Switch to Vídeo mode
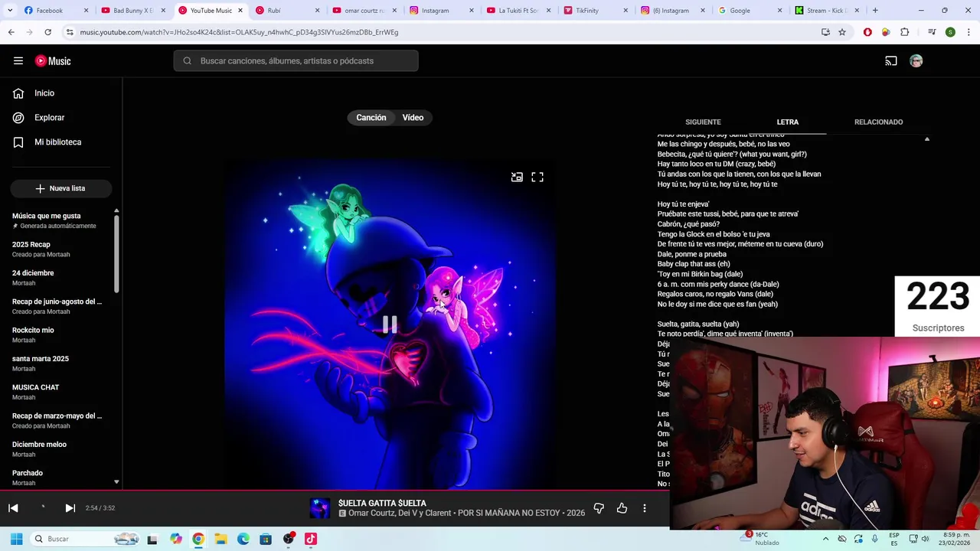The height and width of the screenshot is (551, 980). [413, 118]
